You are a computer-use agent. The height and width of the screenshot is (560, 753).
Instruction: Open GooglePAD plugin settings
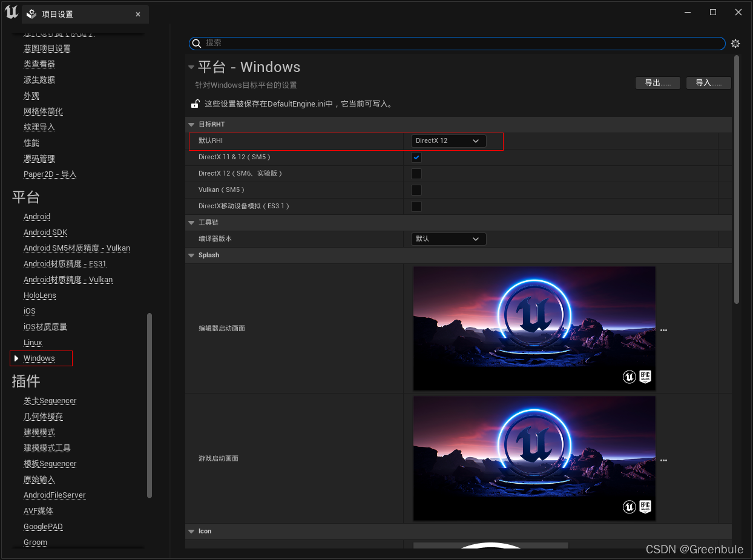point(43,527)
